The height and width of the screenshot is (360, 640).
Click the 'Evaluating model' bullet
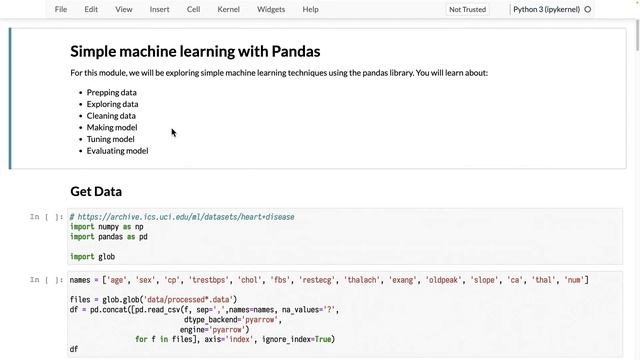point(117,151)
